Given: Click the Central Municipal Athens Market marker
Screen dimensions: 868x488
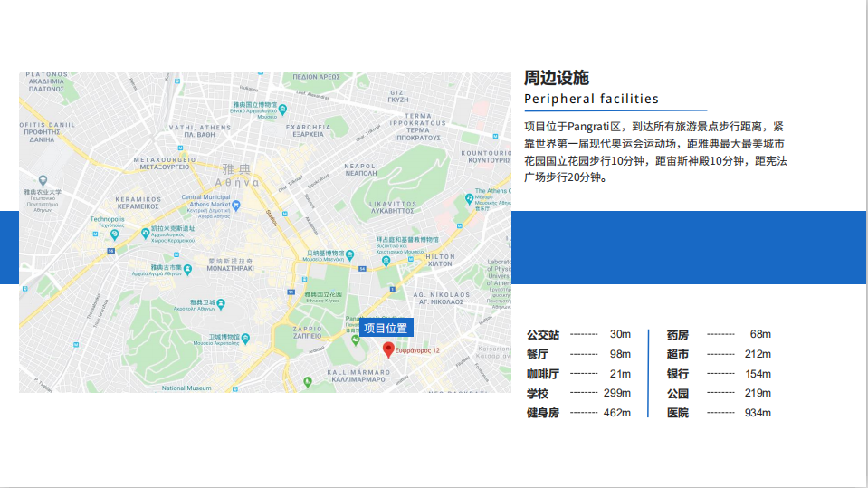Looking at the screenshot, I should 237,205.
